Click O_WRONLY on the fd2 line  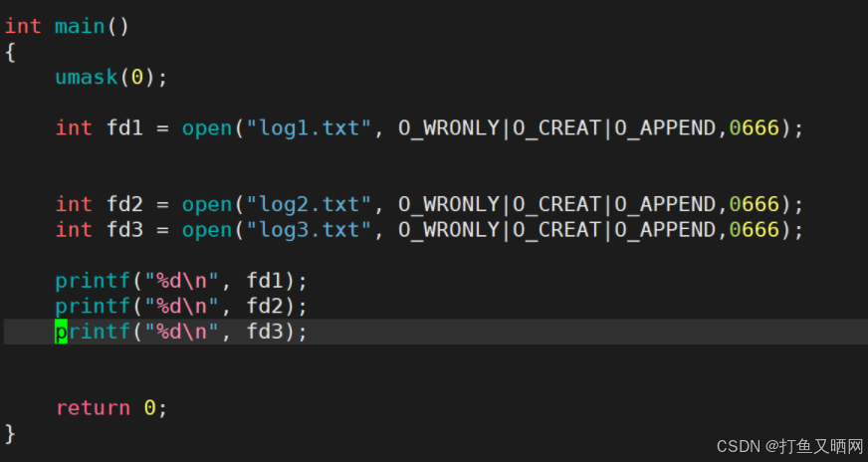[x=448, y=204]
